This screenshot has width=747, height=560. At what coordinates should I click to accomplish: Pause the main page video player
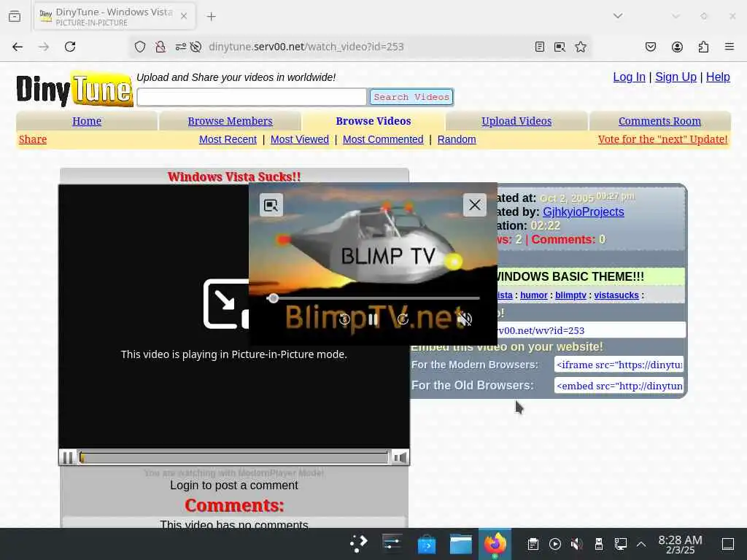pos(68,458)
